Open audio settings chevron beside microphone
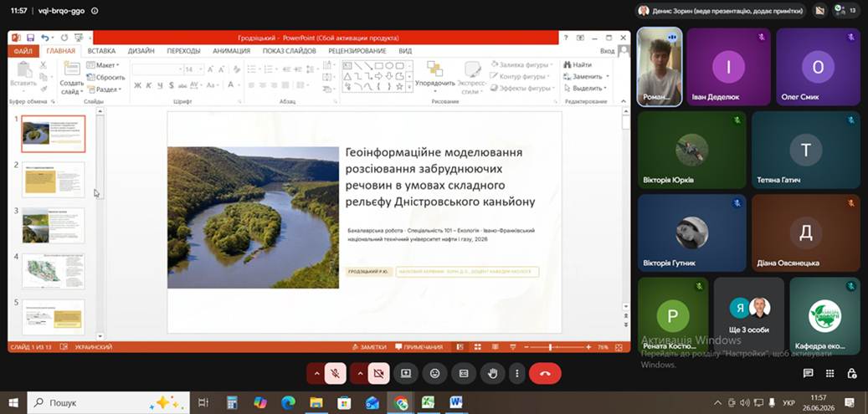 (x=316, y=374)
